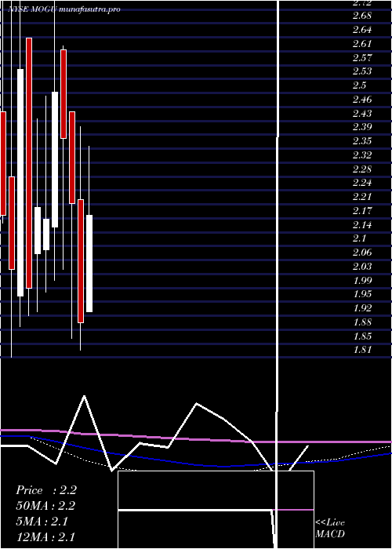Click the 2.53 price axis label

362,71
